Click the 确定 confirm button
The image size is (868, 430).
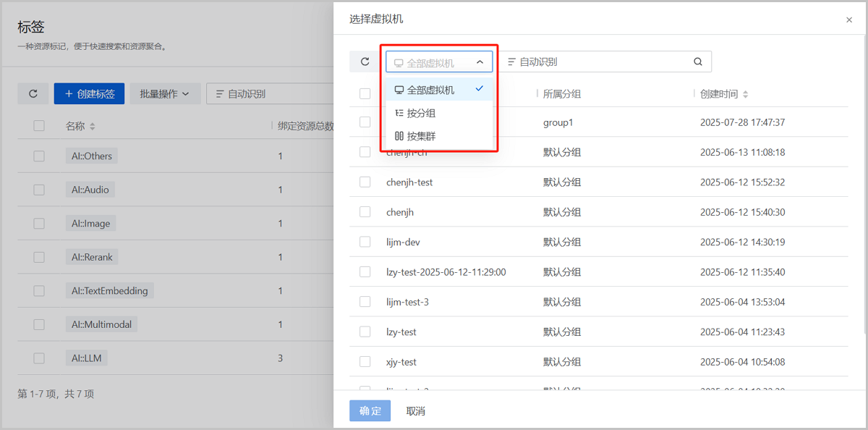pyautogui.click(x=370, y=411)
